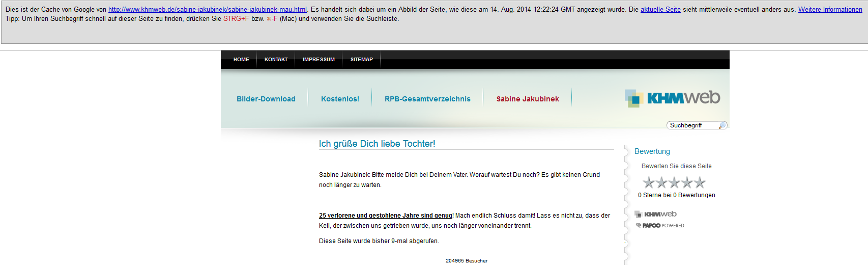
Task: Click heading 'Ich grüße Dich liebe Tochter!'
Action: 377,144
